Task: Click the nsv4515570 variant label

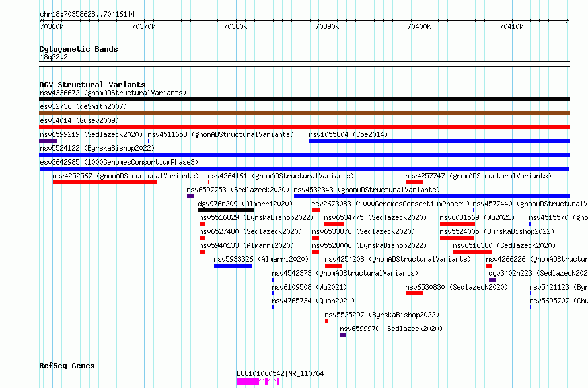Action: (558, 217)
